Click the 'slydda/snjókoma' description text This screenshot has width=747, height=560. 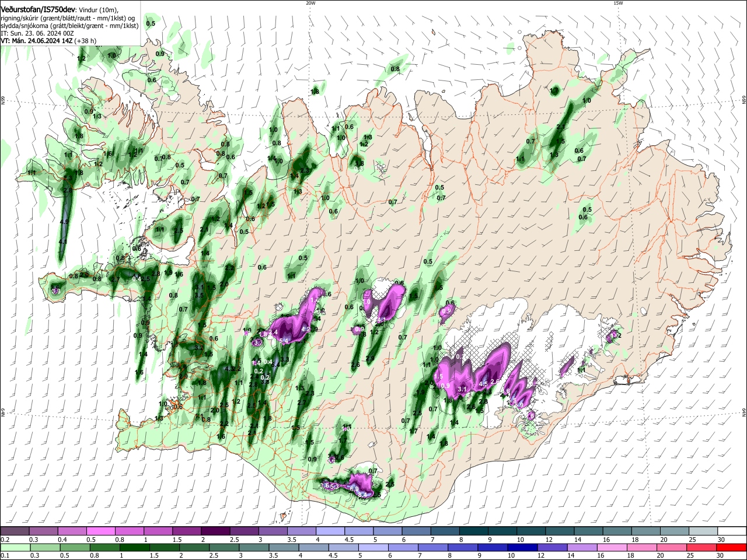coord(24,26)
